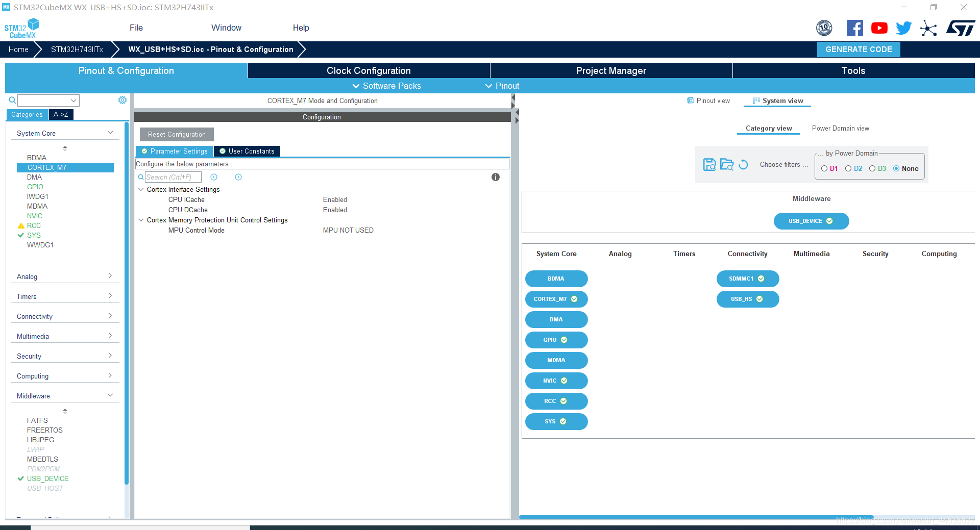Select the D1 power domain radio

pos(824,168)
